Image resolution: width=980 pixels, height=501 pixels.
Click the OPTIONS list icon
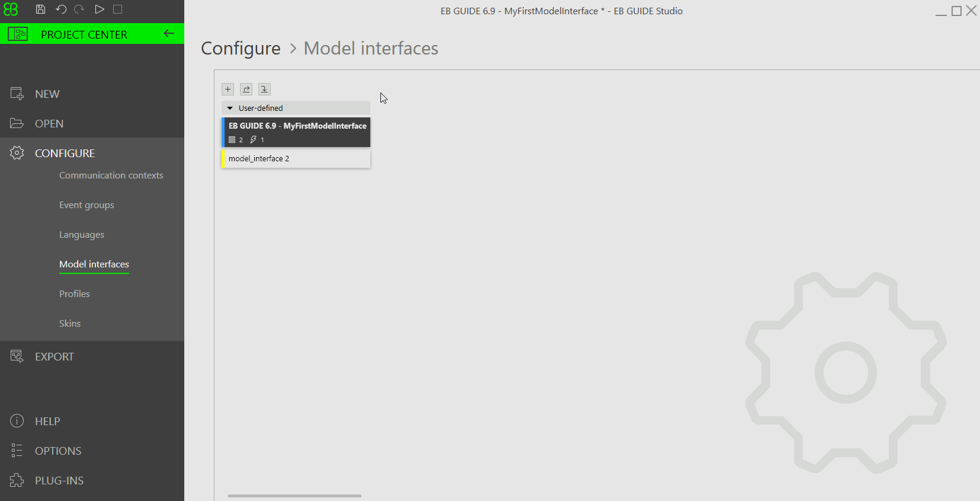pyautogui.click(x=17, y=451)
